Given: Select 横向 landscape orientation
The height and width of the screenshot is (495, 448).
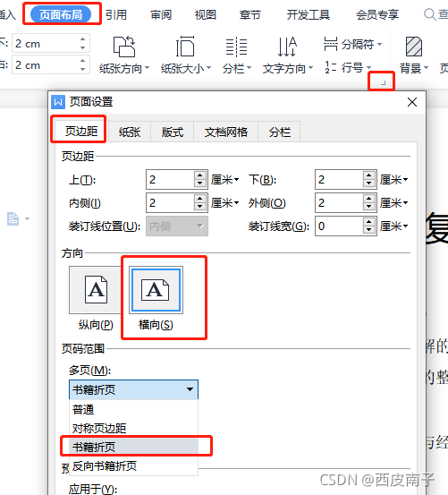Looking at the screenshot, I should 156,290.
